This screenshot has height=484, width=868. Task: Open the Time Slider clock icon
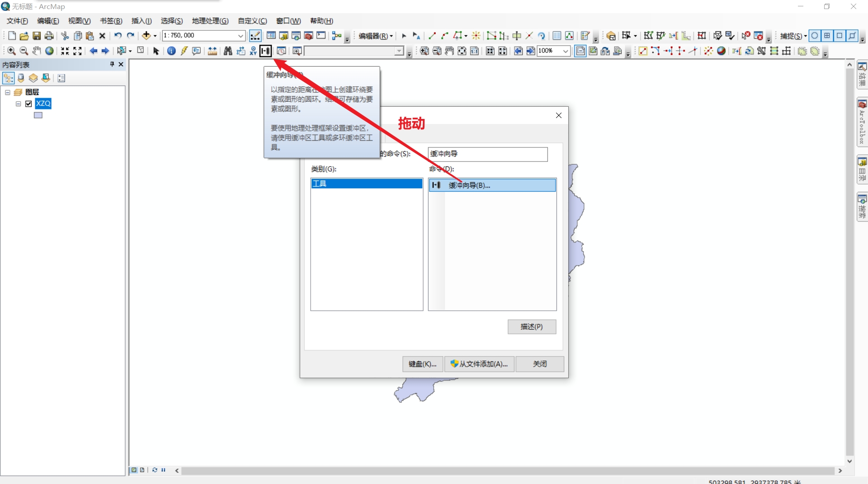pos(281,51)
